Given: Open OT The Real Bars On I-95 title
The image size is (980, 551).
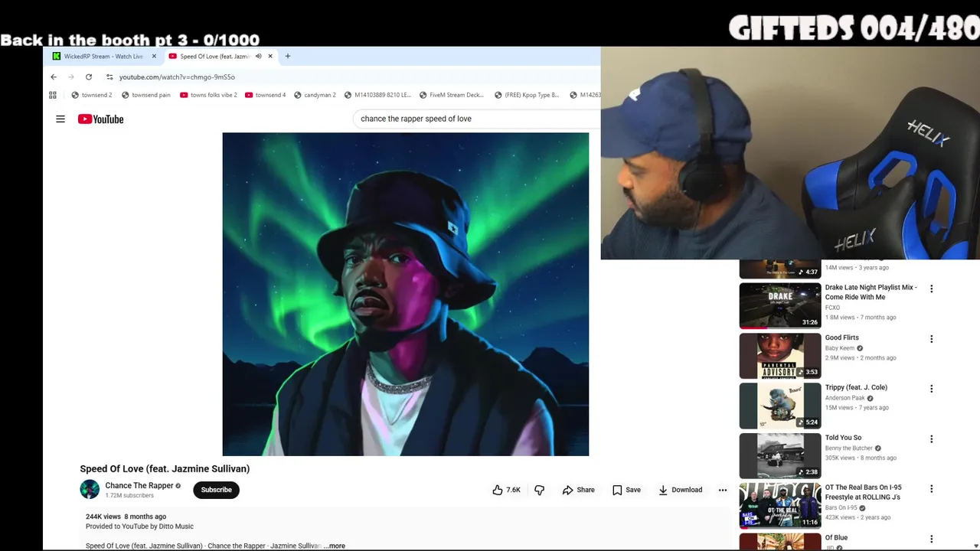Looking at the screenshot, I should [x=863, y=492].
